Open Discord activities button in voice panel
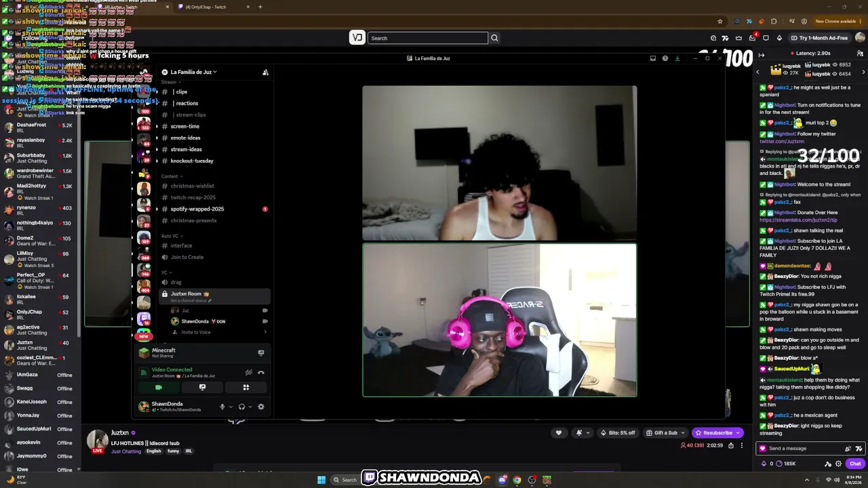This screenshot has width=868, height=488. click(x=246, y=387)
